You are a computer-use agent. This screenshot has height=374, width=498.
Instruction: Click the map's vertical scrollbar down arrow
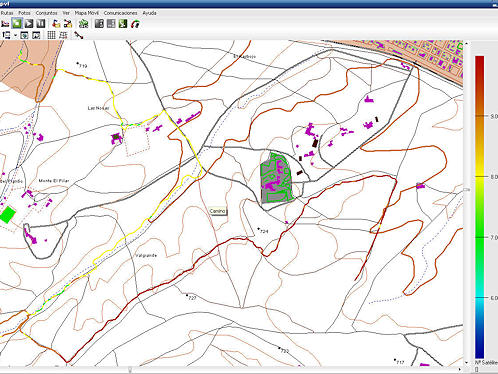pyautogui.click(x=466, y=363)
